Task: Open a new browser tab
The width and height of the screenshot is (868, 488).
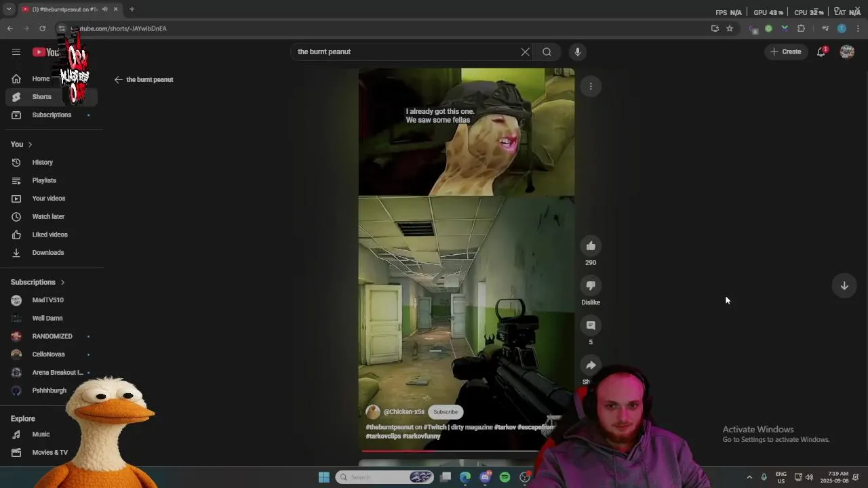Action: 132,9
